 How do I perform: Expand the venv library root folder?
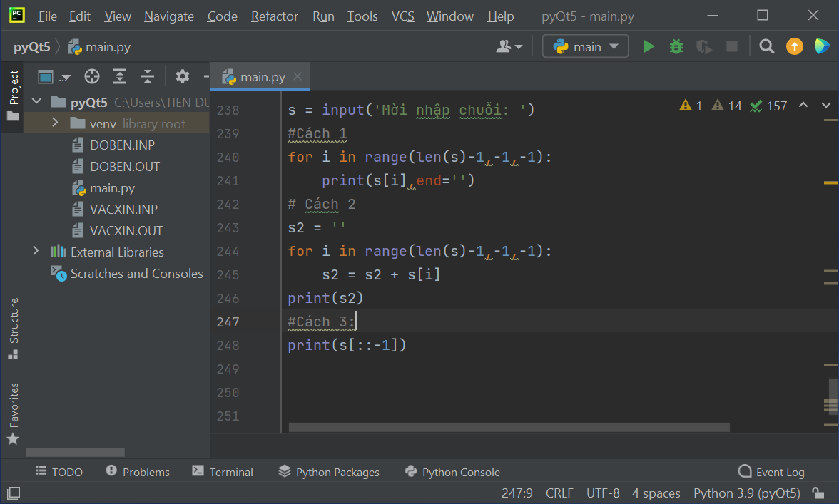pos(54,123)
